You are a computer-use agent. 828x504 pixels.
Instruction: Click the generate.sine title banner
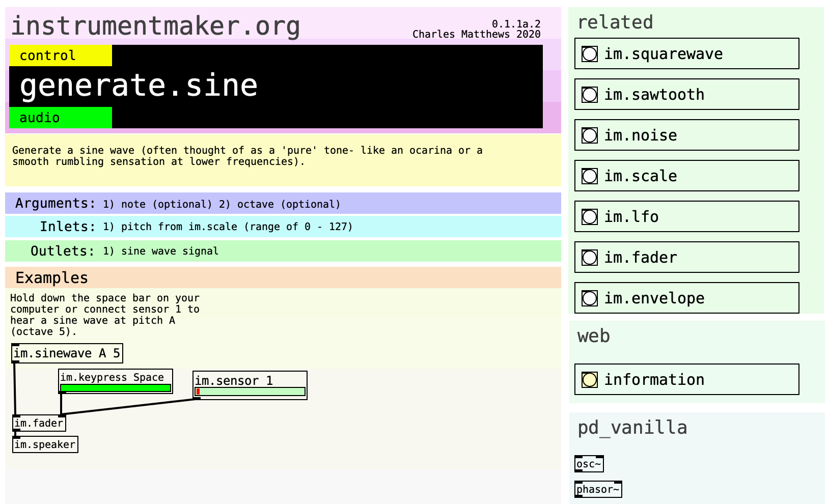(x=276, y=87)
